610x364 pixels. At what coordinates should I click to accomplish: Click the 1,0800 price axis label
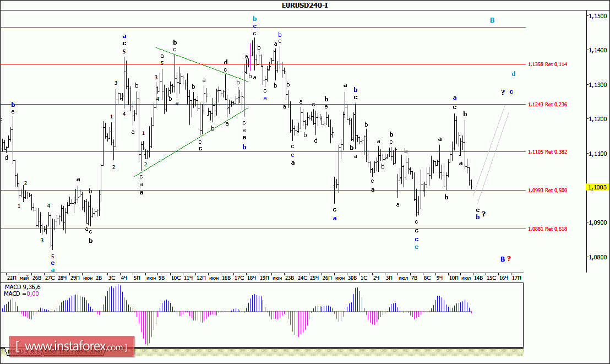tap(597, 257)
